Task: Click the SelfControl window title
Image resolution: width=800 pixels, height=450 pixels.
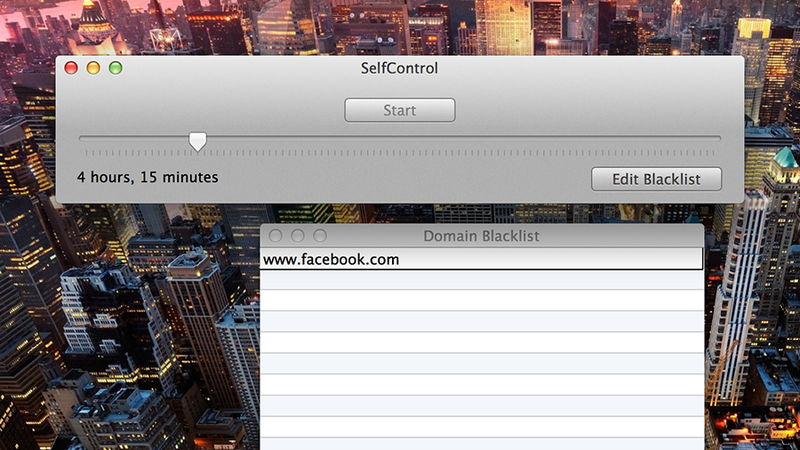Action: pos(399,68)
